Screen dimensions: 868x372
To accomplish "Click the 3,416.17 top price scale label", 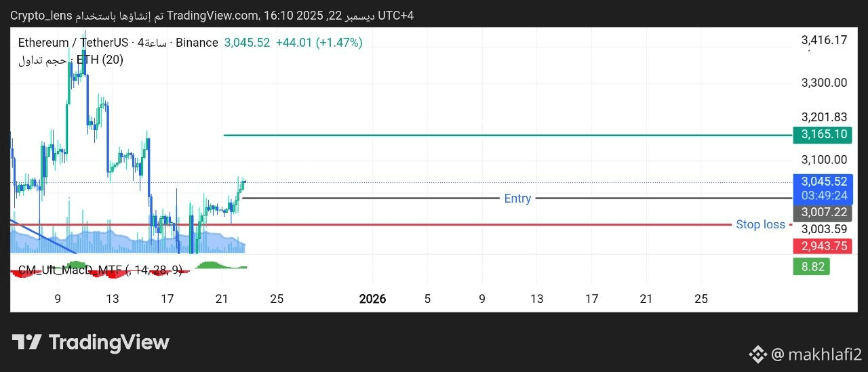I will pos(824,41).
